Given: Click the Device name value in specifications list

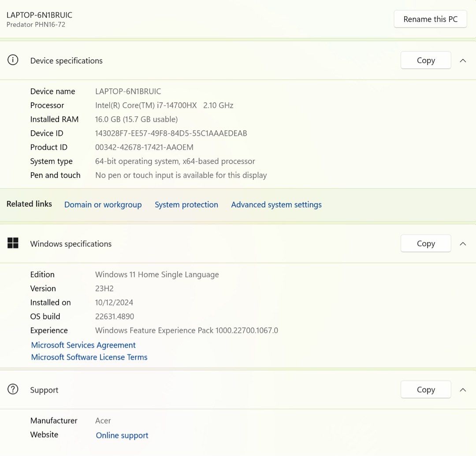Looking at the screenshot, I should [x=128, y=92].
